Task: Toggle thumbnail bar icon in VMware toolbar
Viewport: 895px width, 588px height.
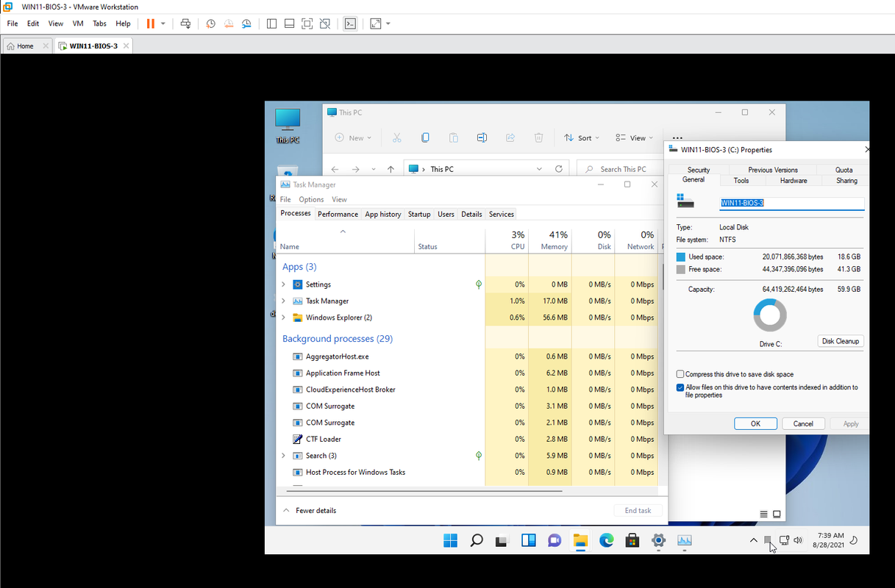Action: [x=289, y=24]
